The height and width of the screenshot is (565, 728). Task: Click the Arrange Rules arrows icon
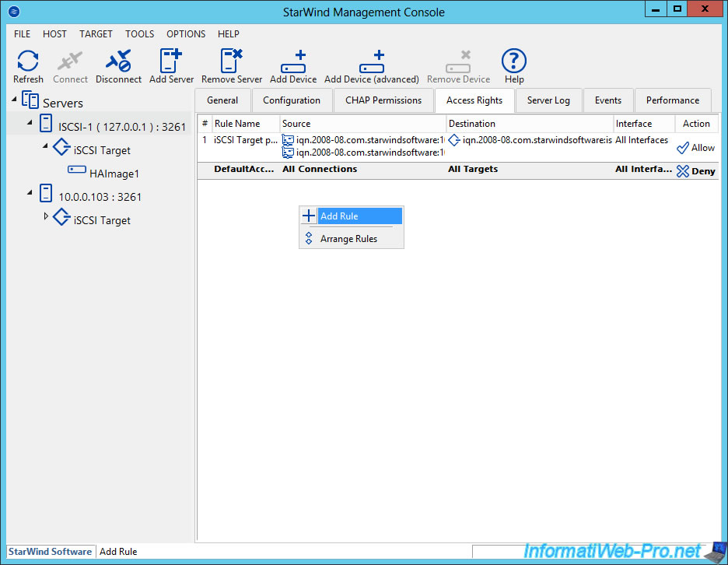(309, 238)
